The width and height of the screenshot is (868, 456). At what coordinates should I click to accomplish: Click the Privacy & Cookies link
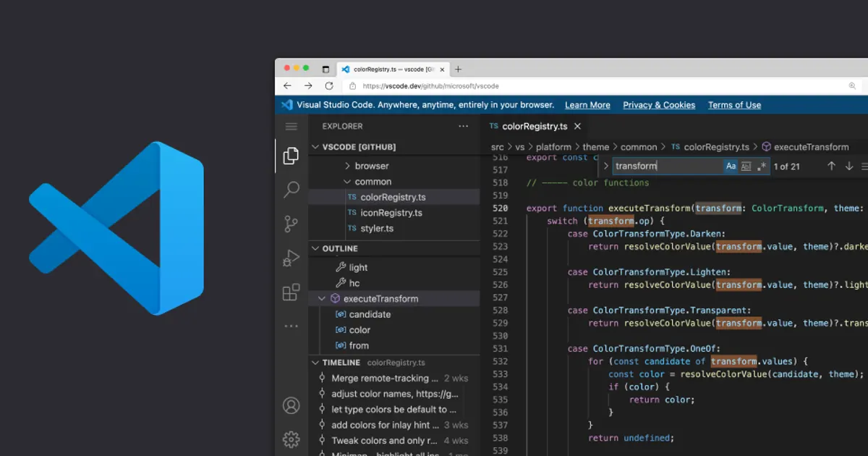659,105
